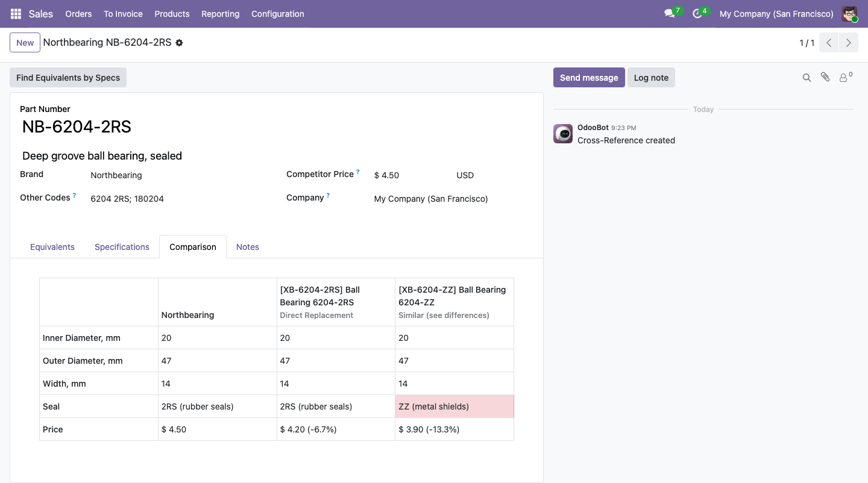868x483 pixels.
Task: Click the Sales app title
Action: click(x=41, y=14)
